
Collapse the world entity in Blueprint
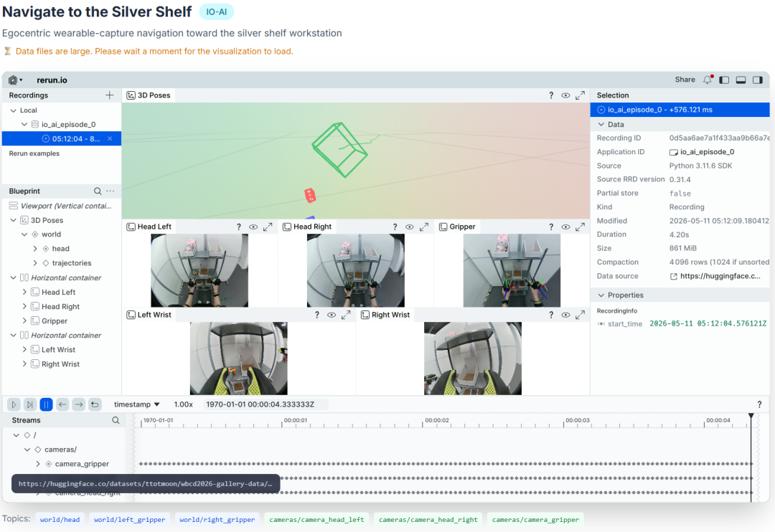click(24, 234)
